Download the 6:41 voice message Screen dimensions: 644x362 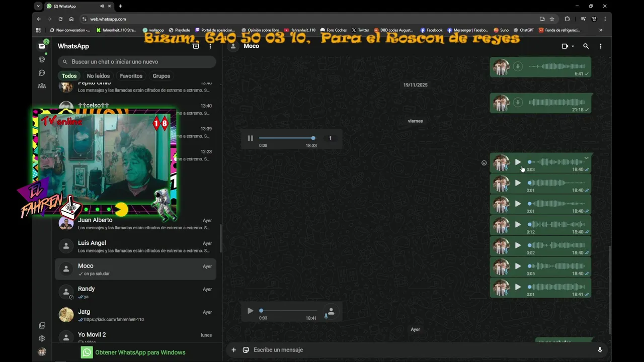point(518,66)
